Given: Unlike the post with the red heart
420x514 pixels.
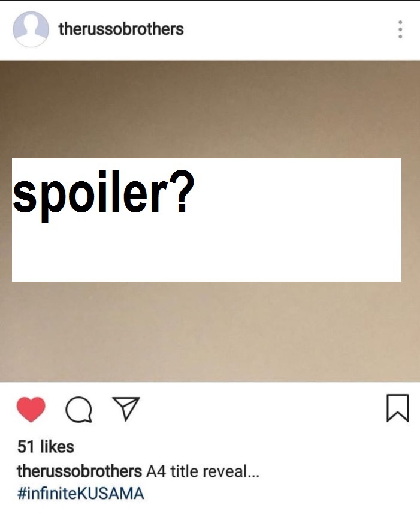Looking at the screenshot, I should 31,409.
